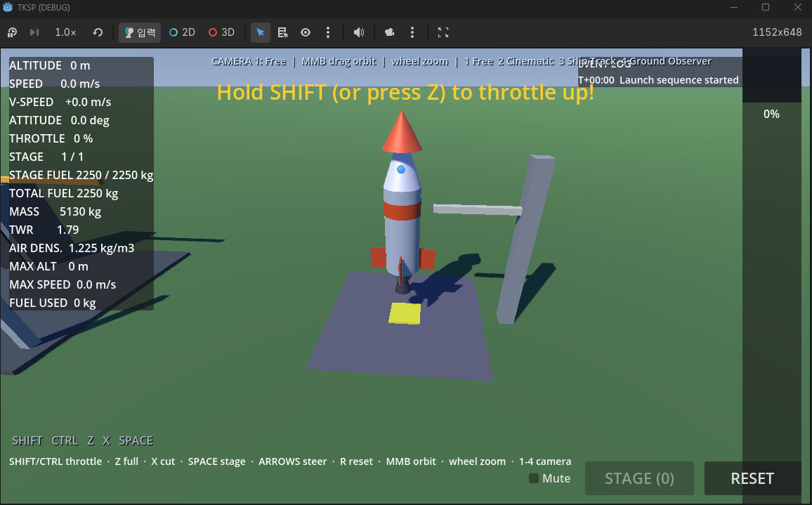The height and width of the screenshot is (505, 812).
Task: Click the list select mode icon
Action: [x=283, y=32]
